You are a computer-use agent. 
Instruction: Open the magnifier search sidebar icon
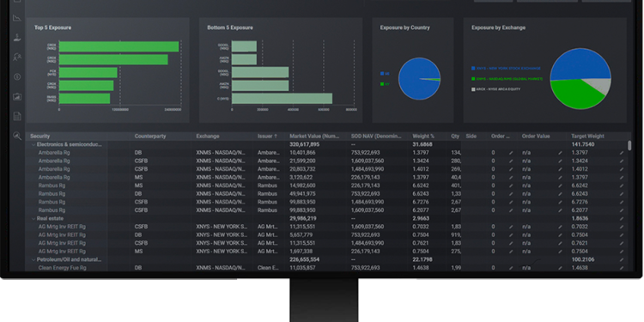(17, 136)
